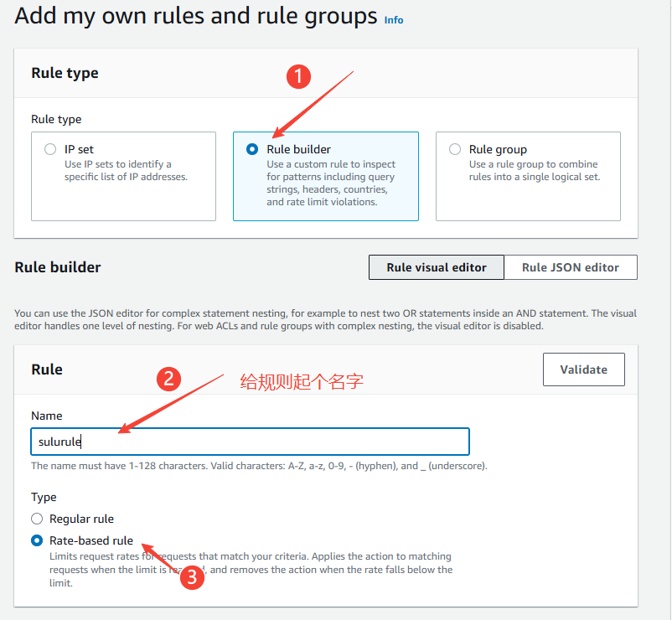The width and height of the screenshot is (672, 620).
Task: Click the red circle marker numbered 1
Action: click(x=299, y=77)
